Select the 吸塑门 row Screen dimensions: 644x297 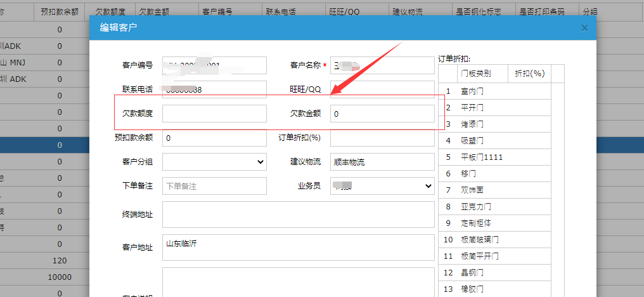494,141
